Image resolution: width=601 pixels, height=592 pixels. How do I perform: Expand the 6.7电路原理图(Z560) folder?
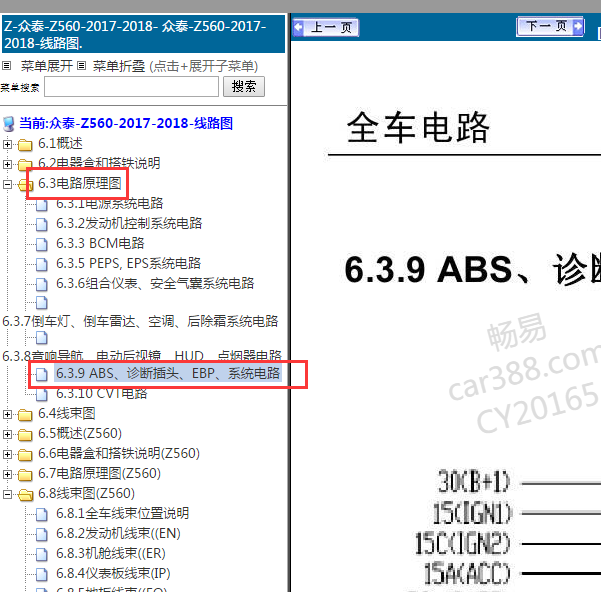pos(7,474)
